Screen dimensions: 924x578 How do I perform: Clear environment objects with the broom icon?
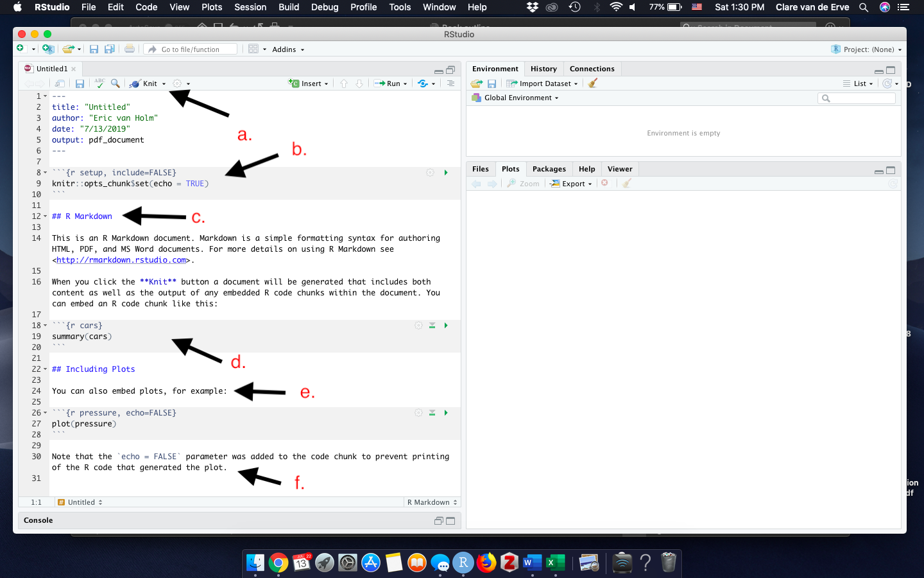click(x=593, y=83)
